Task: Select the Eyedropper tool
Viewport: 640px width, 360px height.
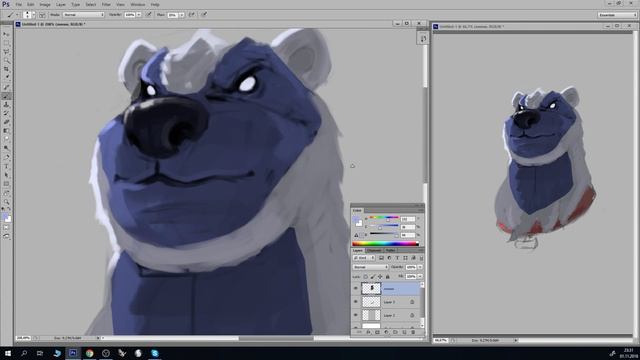Action: coord(6,78)
